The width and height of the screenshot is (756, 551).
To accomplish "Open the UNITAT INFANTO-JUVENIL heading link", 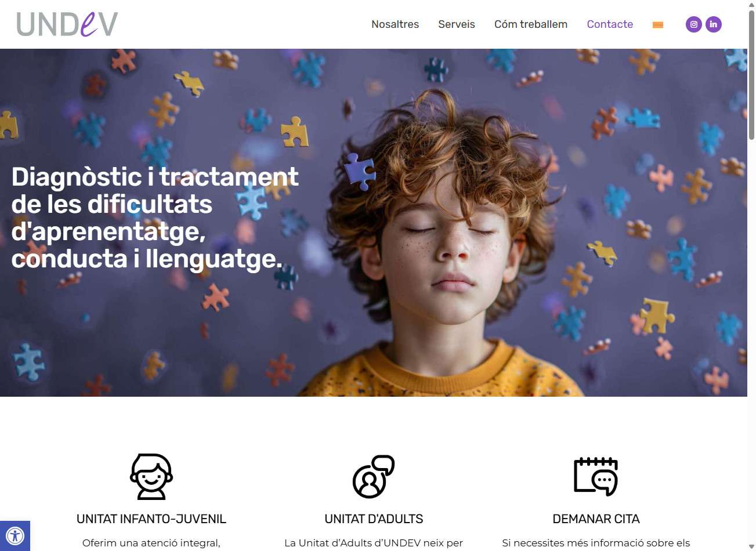I will [x=151, y=519].
